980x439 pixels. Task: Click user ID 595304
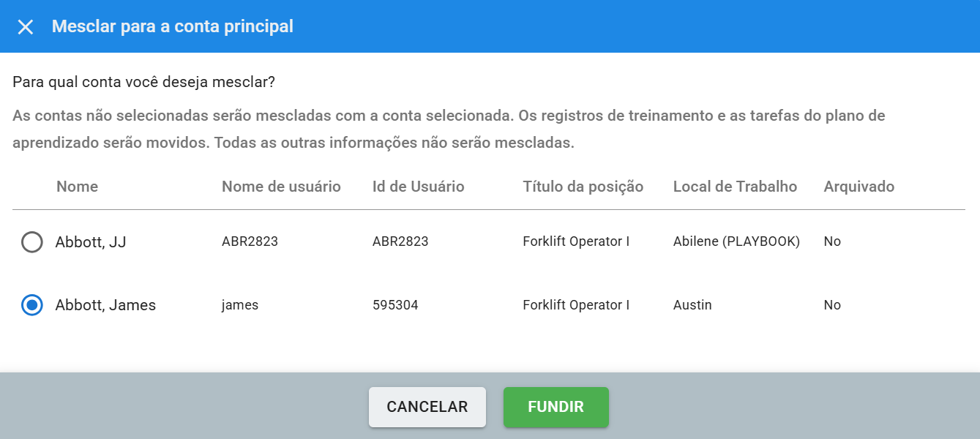[x=395, y=305]
